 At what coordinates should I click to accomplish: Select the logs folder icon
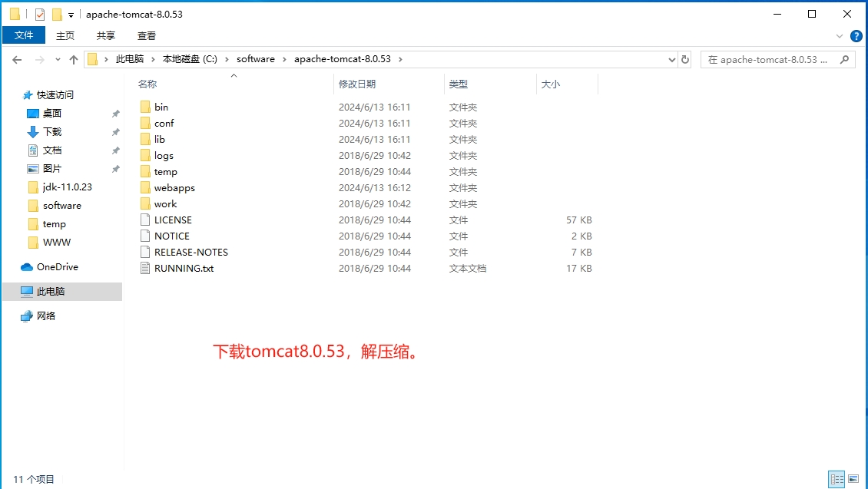(x=145, y=155)
